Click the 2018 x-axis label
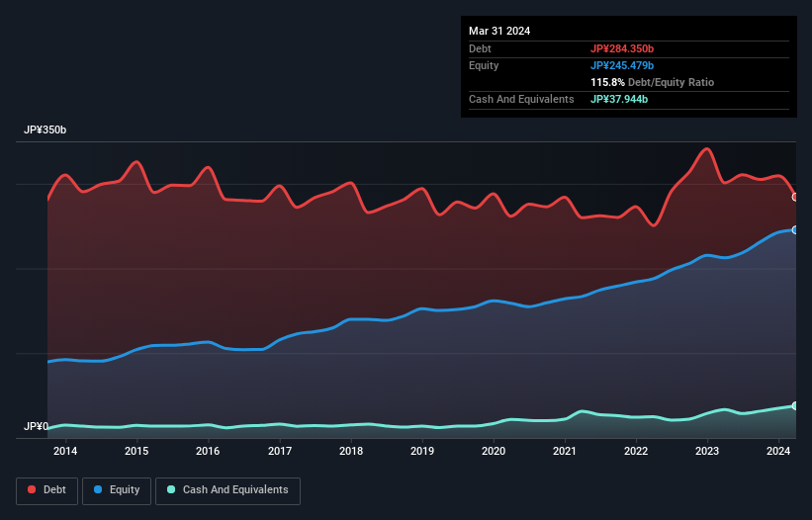This screenshot has width=812, height=520. [351, 451]
